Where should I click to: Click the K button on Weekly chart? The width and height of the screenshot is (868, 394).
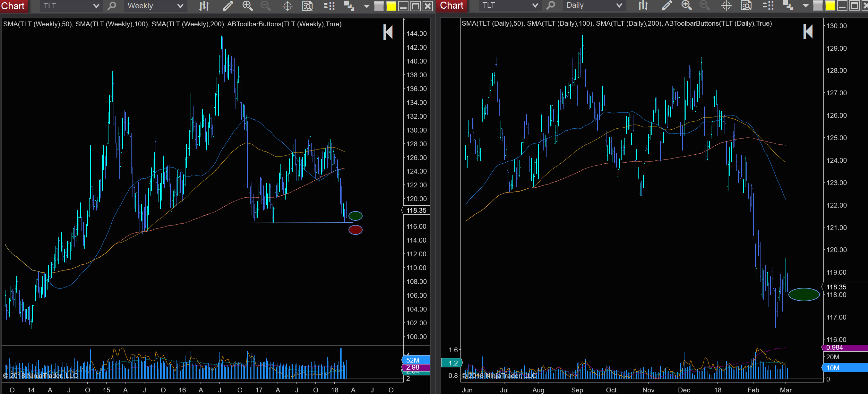(388, 32)
